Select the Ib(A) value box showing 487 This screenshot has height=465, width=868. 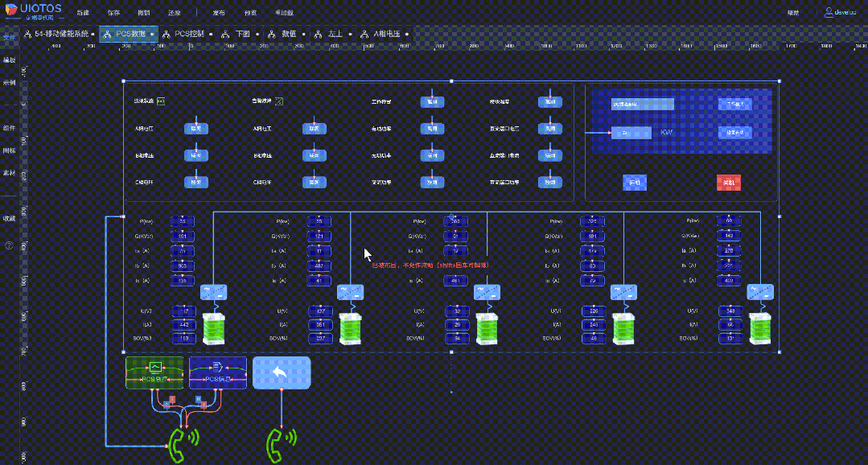(319, 265)
